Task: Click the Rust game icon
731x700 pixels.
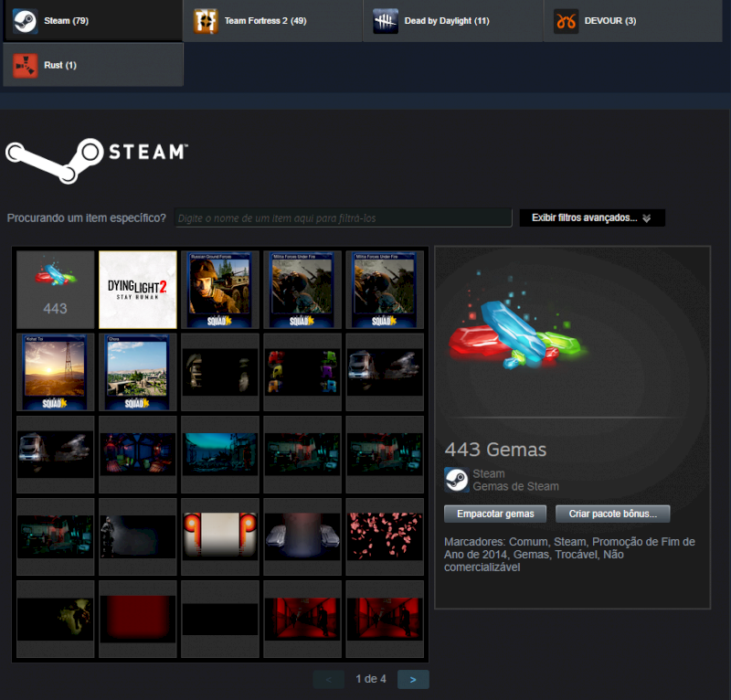Action: click(25, 65)
